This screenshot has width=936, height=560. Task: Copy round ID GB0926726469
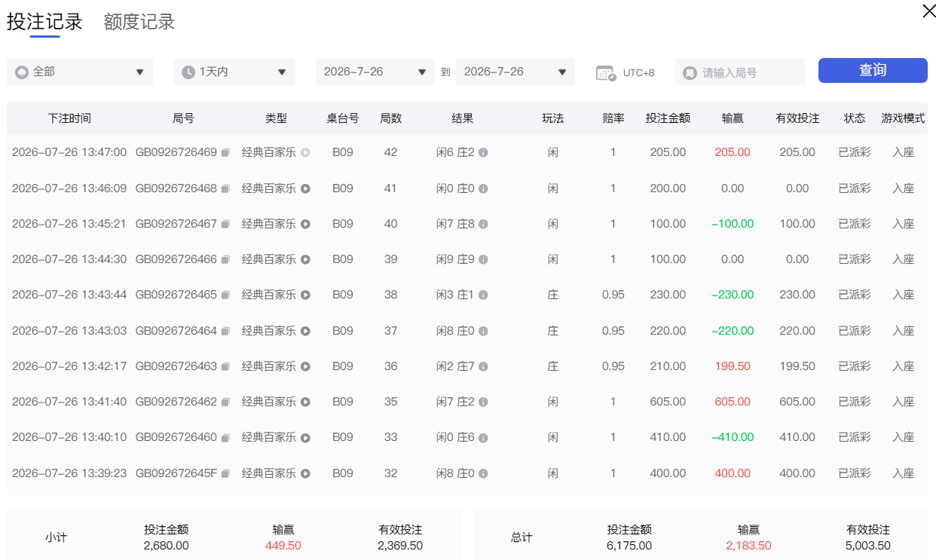[x=225, y=153]
